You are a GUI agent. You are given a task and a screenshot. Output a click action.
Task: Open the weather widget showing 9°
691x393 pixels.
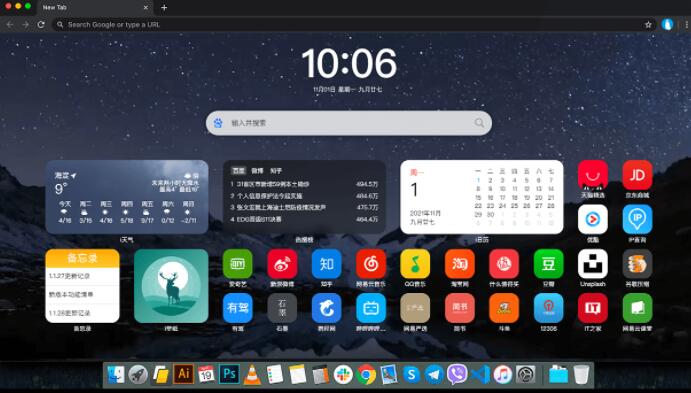point(127,197)
